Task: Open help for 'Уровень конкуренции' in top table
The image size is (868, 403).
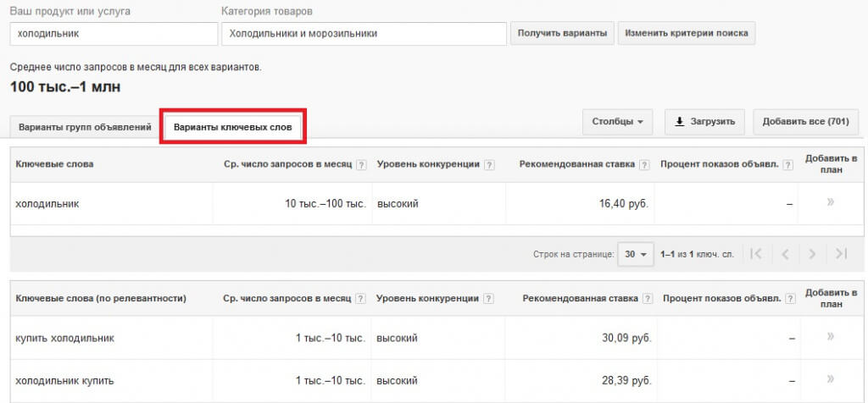Action: [x=489, y=164]
